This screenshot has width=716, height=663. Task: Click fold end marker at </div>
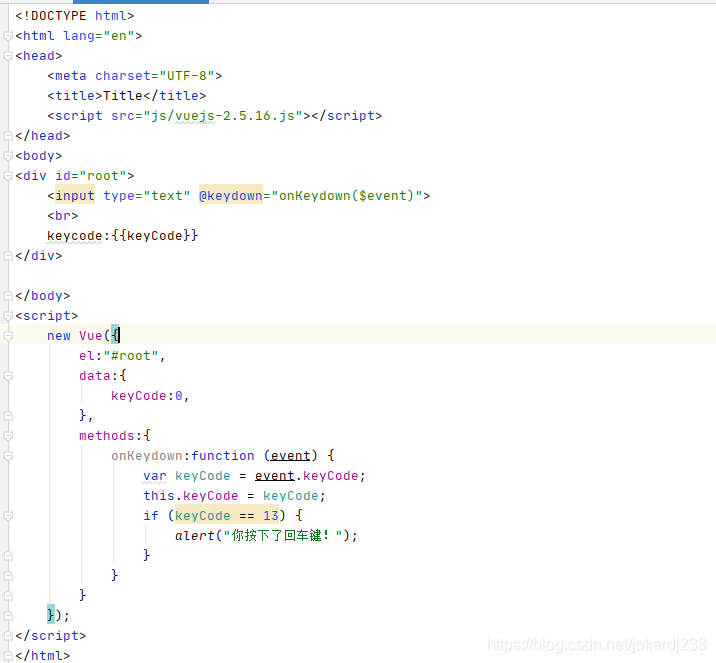8,256
